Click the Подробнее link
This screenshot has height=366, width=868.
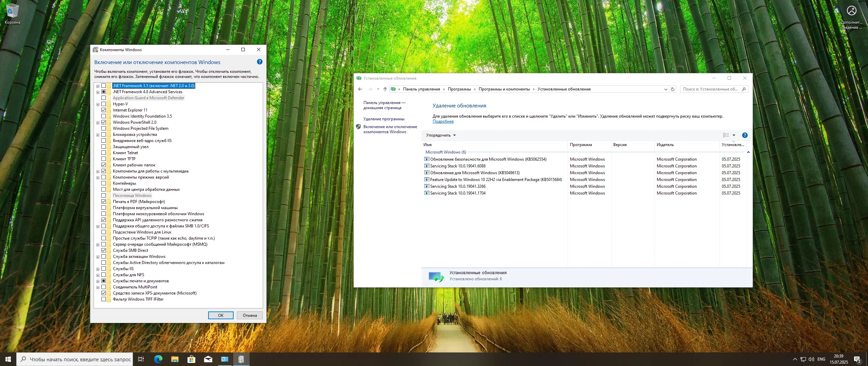[443, 121]
